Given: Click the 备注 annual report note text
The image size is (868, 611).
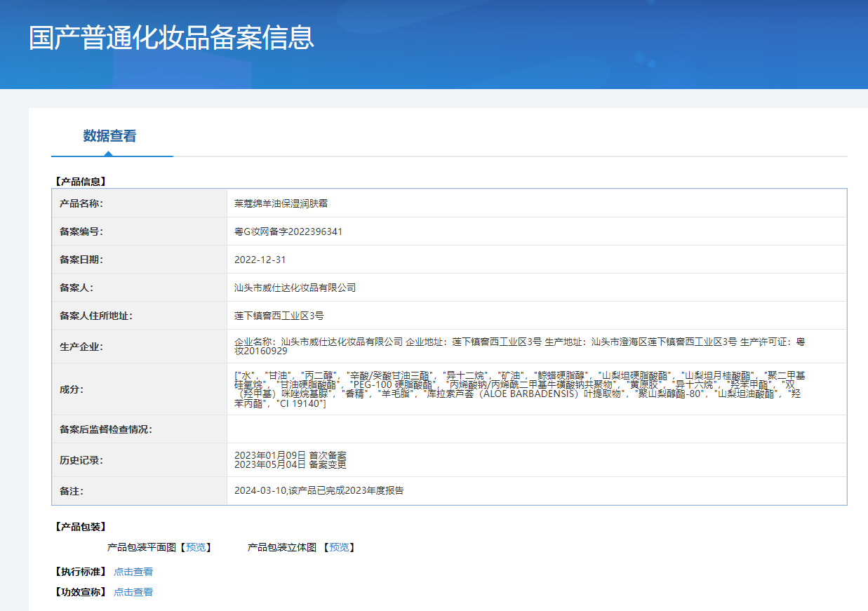Looking at the screenshot, I should (x=319, y=491).
